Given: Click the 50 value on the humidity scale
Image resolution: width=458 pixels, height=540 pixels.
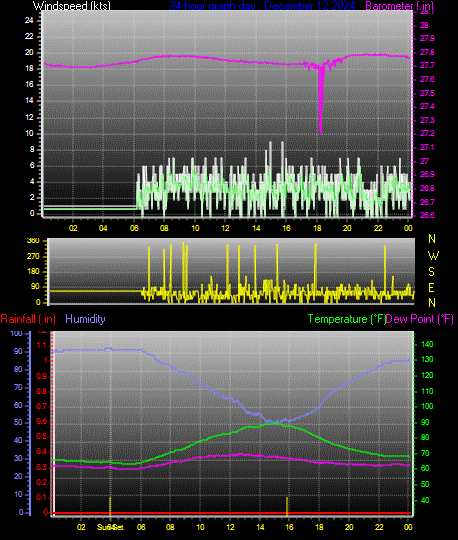Looking at the screenshot, I should 18,422.
